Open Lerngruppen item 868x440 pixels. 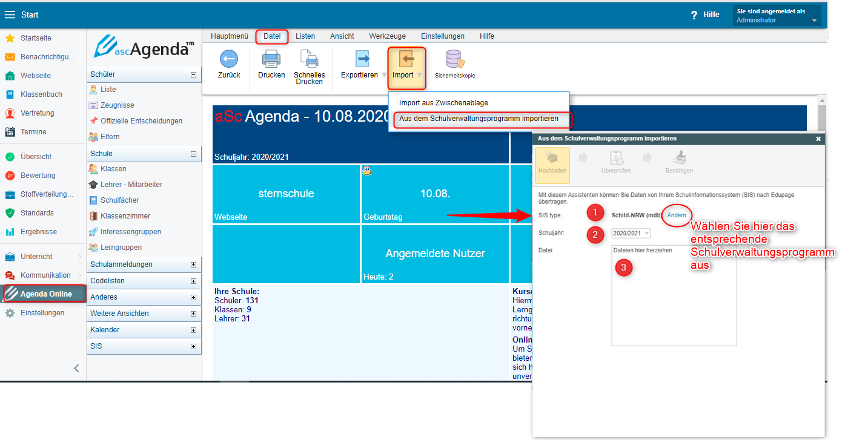[x=121, y=248]
